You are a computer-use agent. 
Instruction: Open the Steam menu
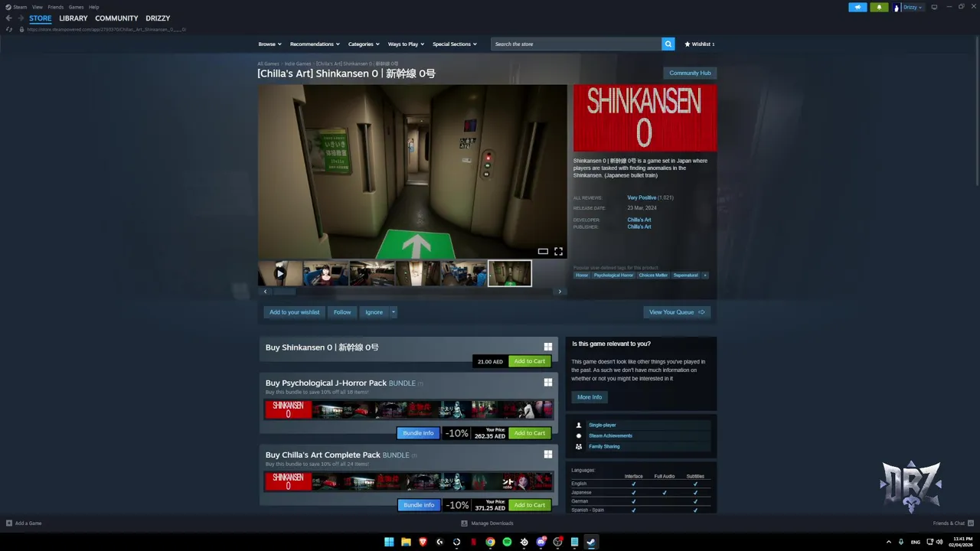[x=16, y=7]
